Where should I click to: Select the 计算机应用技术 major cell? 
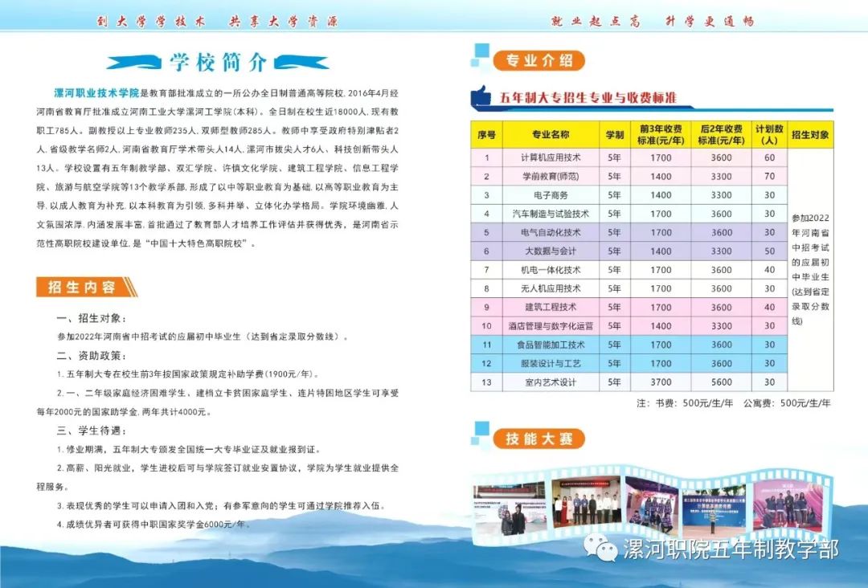pyautogui.click(x=551, y=157)
